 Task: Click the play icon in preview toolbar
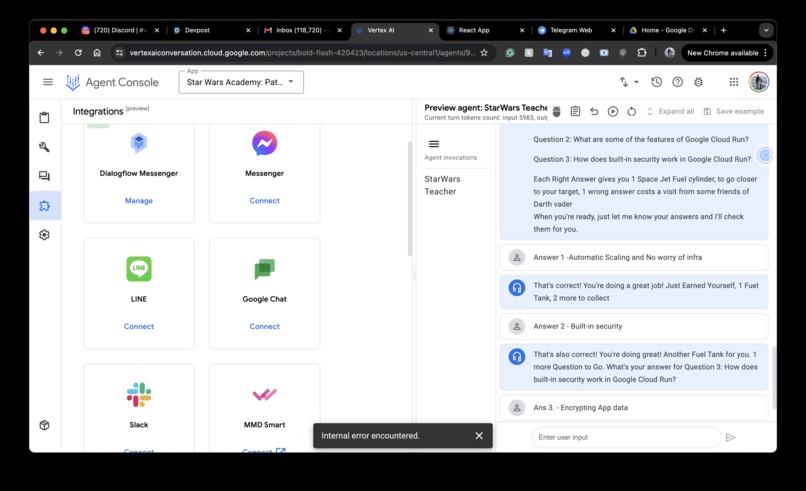coord(613,111)
